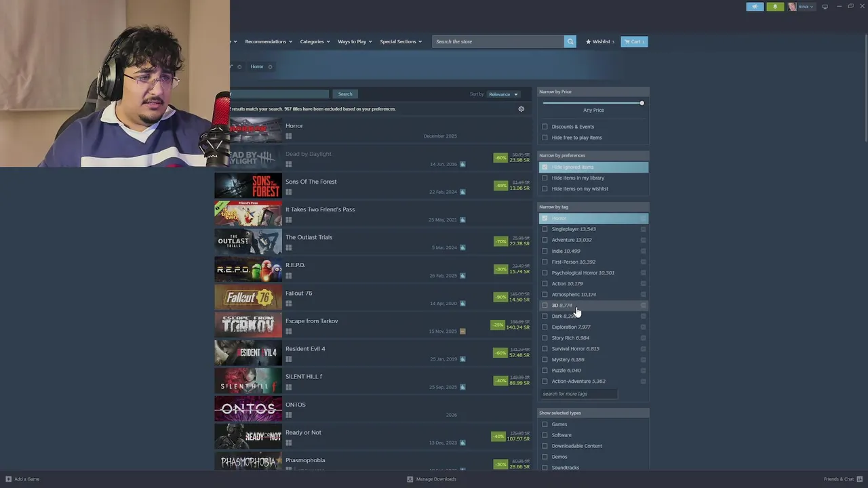This screenshot has width=868, height=488.
Task: Exclude the Singleplayer tag icon
Action: click(x=643, y=229)
